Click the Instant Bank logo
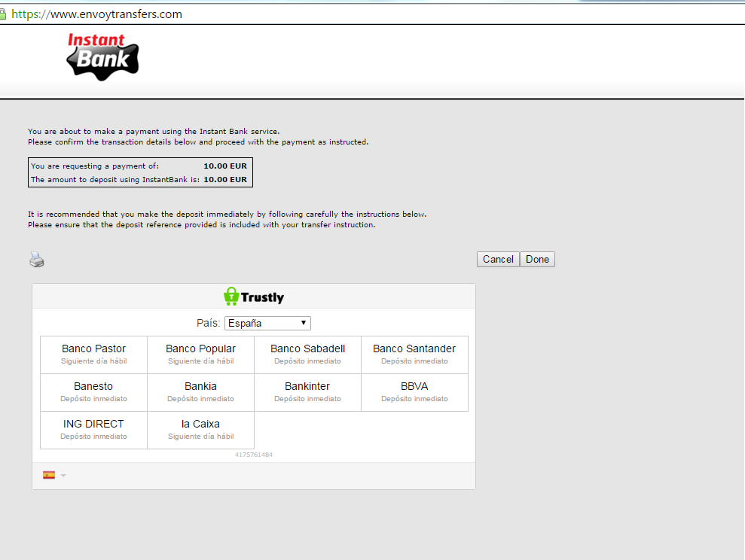Screen dimensions: 745x560 pos(103,56)
